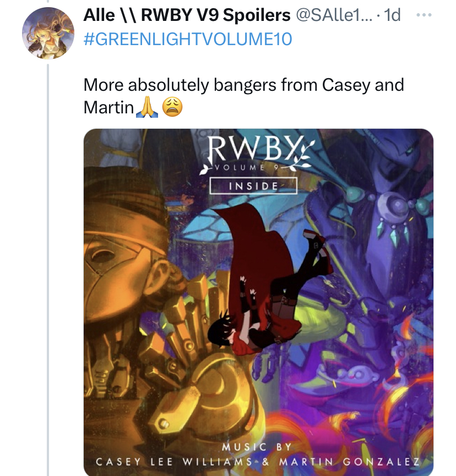Click the praying hands emoji in tweet
Screen dimensions: 456x476
coord(146,107)
